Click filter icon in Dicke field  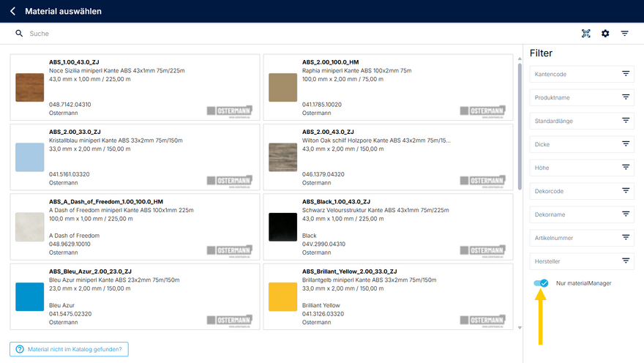click(626, 144)
